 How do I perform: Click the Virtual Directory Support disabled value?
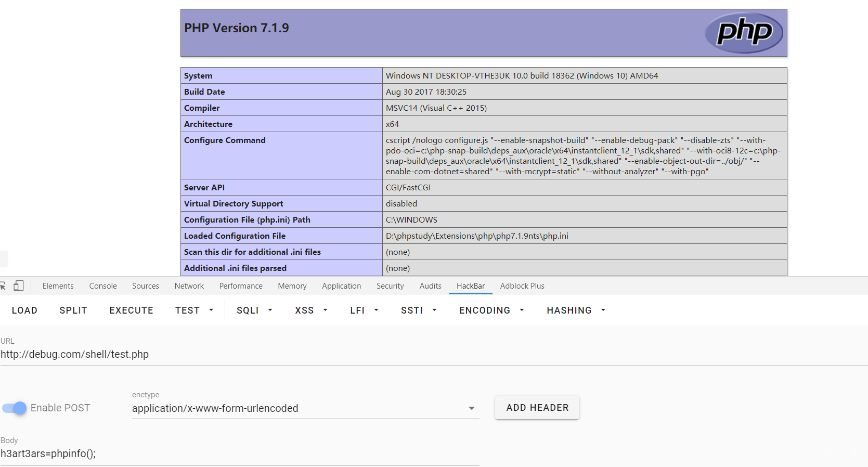[x=401, y=204]
